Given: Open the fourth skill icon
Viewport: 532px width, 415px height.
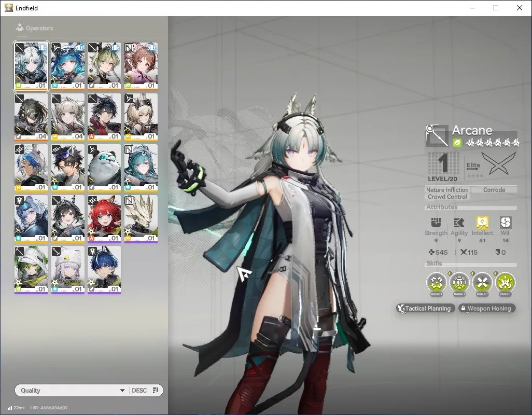Looking at the screenshot, I should pyautogui.click(x=505, y=282).
